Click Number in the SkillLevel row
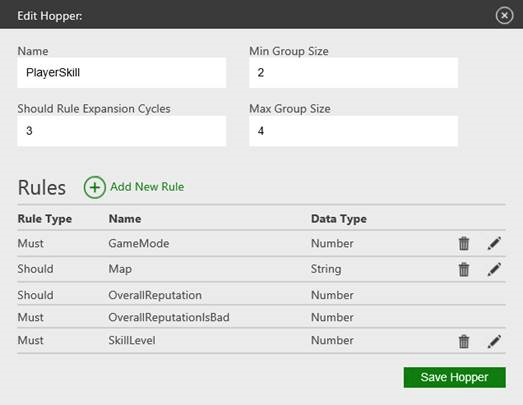Viewport: 523px width, 405px height. [332, 340]
